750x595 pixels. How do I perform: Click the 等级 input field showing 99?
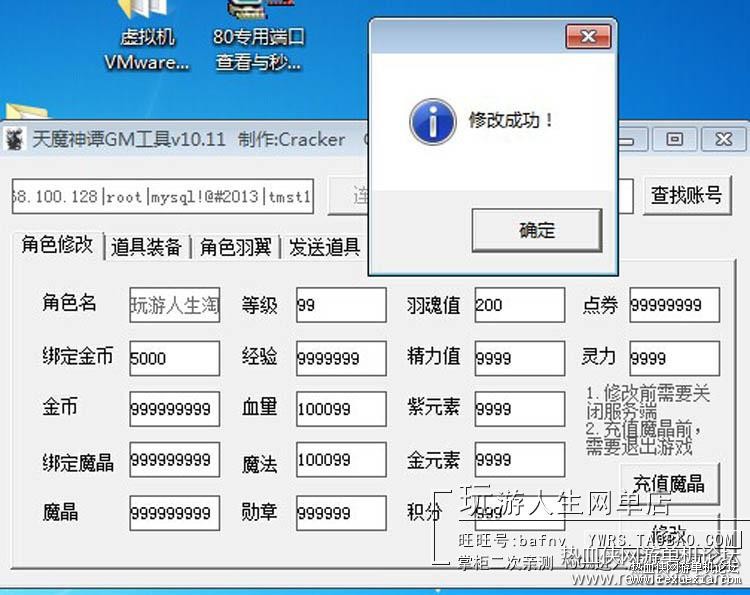click(341, 305)
